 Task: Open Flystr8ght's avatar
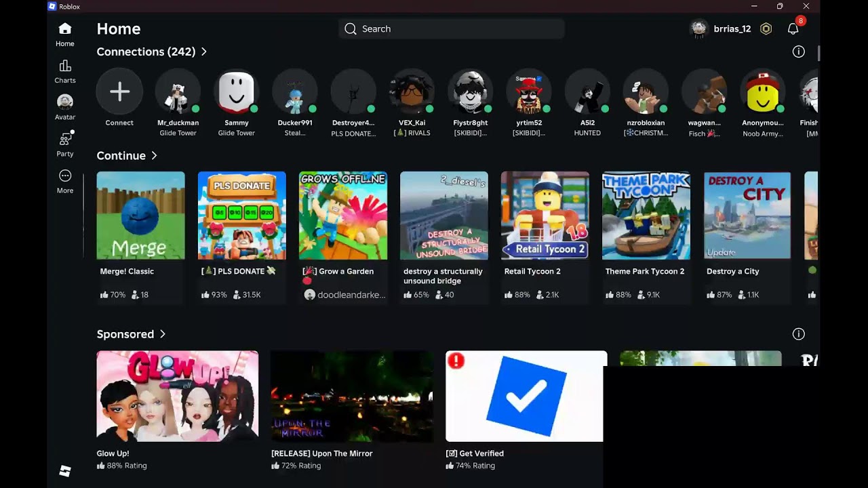[x=471, y=91]
